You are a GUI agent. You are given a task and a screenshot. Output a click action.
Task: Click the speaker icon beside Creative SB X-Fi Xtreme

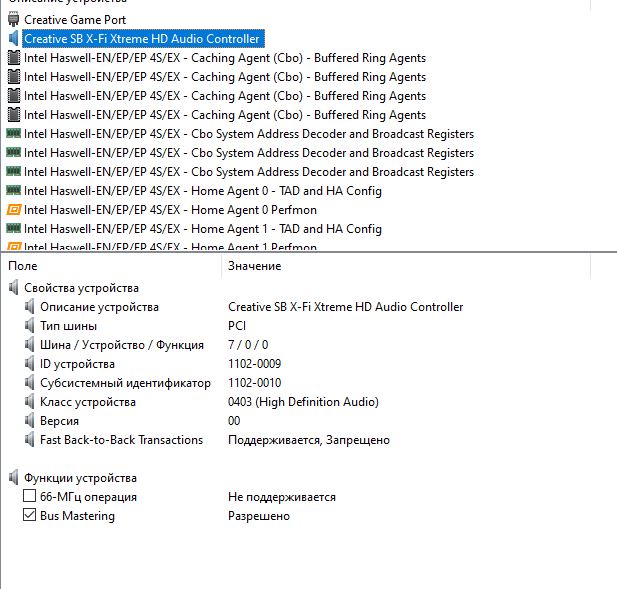(x=13, y=39)
